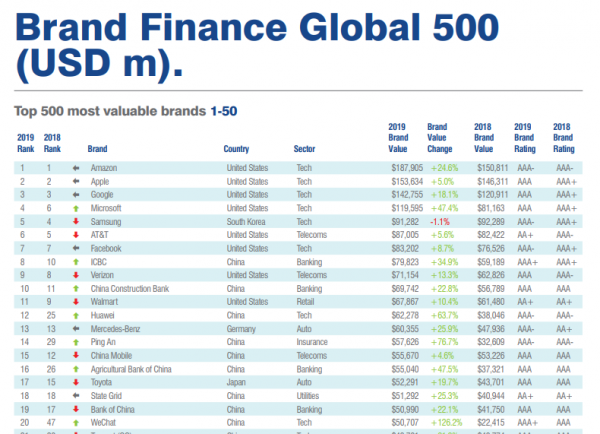Viewport: 600px width, 434px height.
Task: Click WeChat's +126.2% value change
Action: (x=446, y=423)
